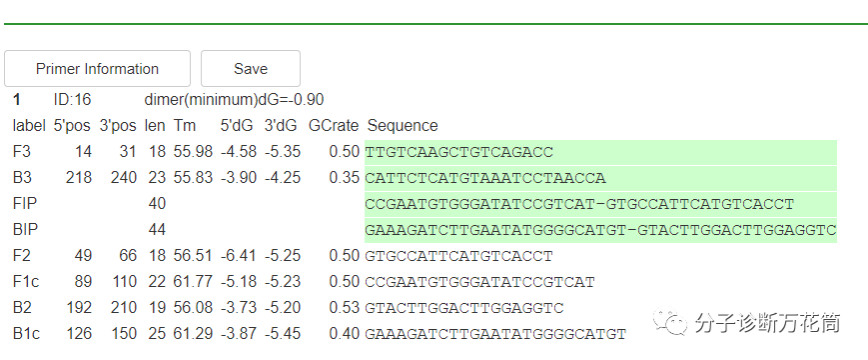
Task: Click the 5'pos column header
Action: 72,126
